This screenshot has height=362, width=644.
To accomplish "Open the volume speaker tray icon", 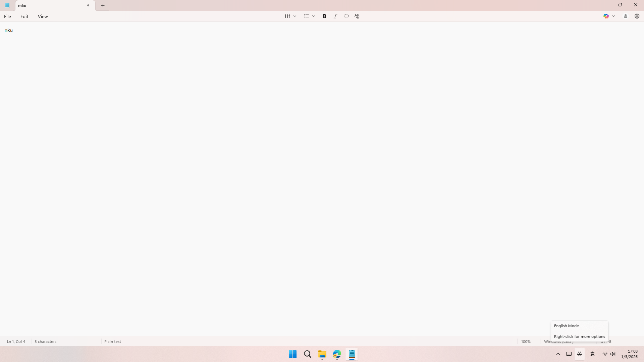I will coord(613,354).
